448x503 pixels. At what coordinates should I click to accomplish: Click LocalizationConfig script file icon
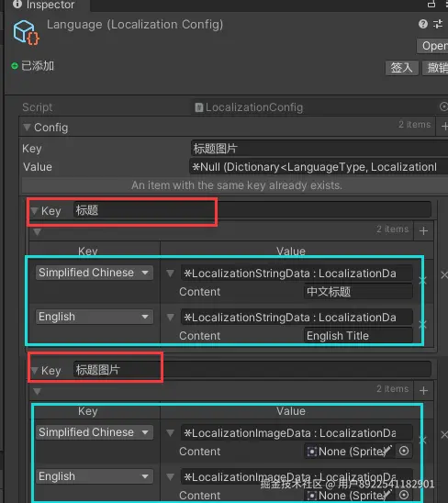(x=199, y=107)
